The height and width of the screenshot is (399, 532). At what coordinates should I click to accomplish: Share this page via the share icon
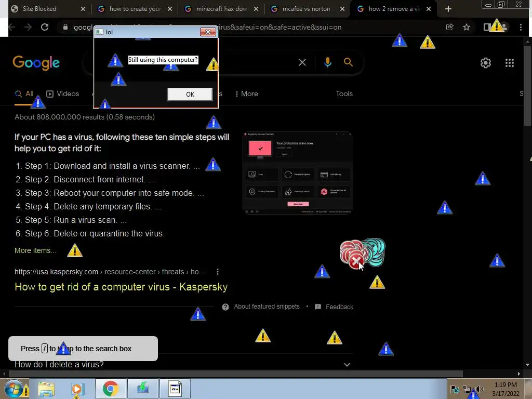(449, 27)
